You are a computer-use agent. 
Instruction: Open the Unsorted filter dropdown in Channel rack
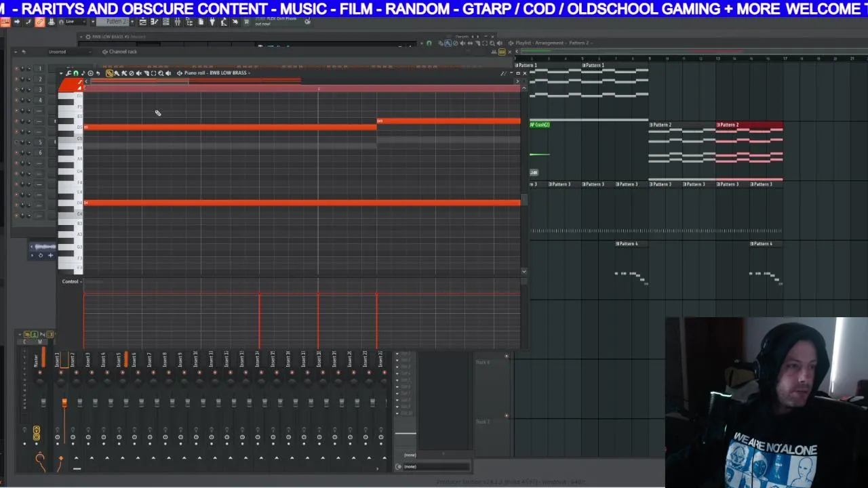point(70,52)
